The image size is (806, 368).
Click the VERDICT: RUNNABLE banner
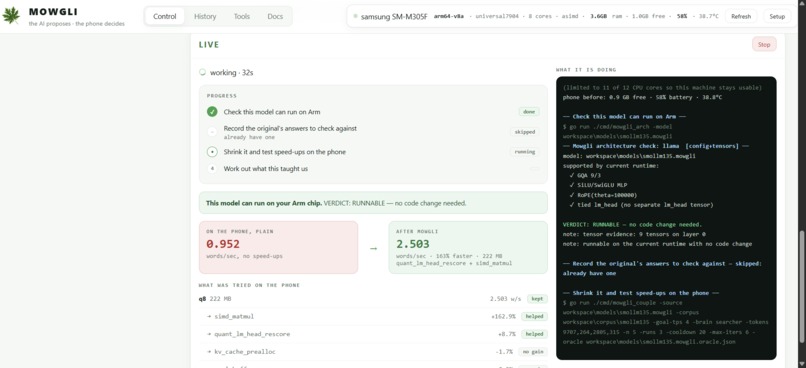click(x=373, y=203)
